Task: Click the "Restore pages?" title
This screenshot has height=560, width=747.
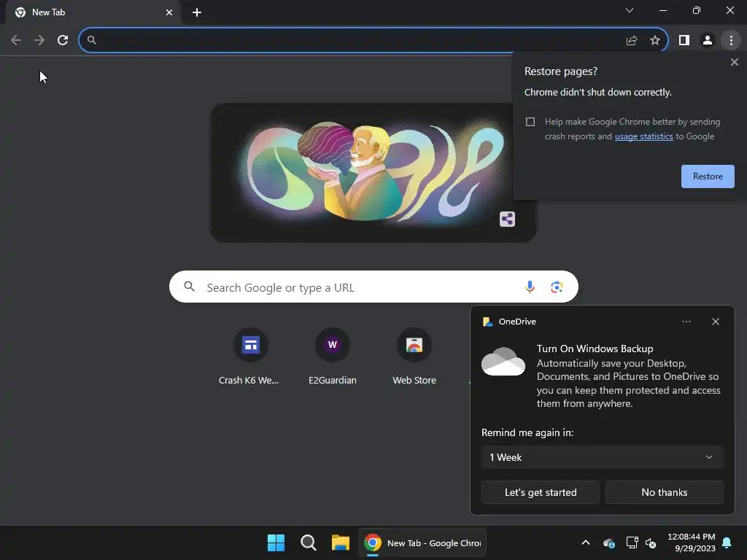Action: [561, 71]
